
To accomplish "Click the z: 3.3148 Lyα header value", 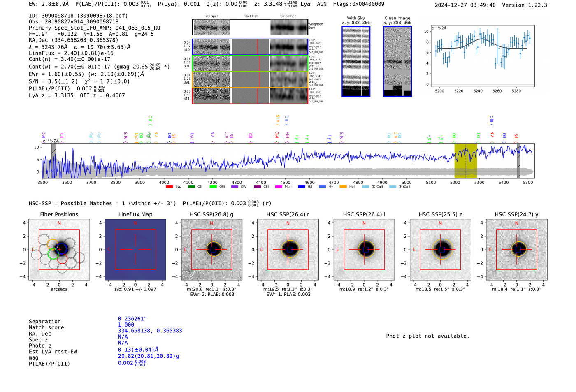I will (282, 4).
